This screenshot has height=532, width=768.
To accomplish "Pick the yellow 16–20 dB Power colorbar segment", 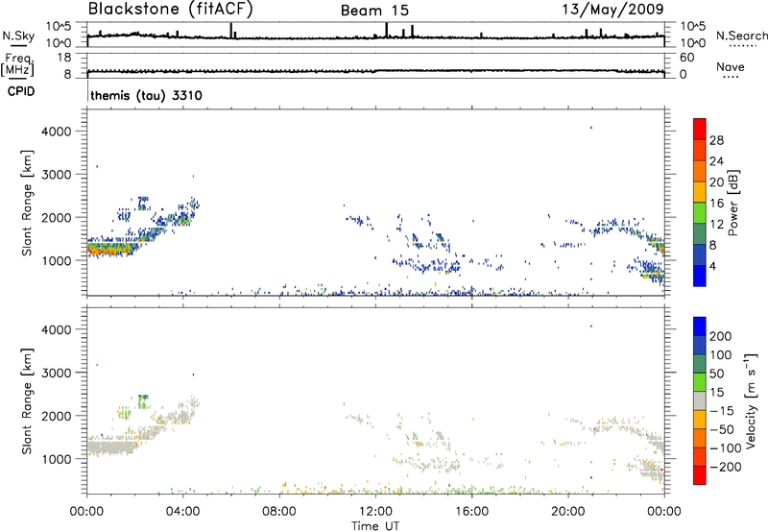I will tap(700, 192).
